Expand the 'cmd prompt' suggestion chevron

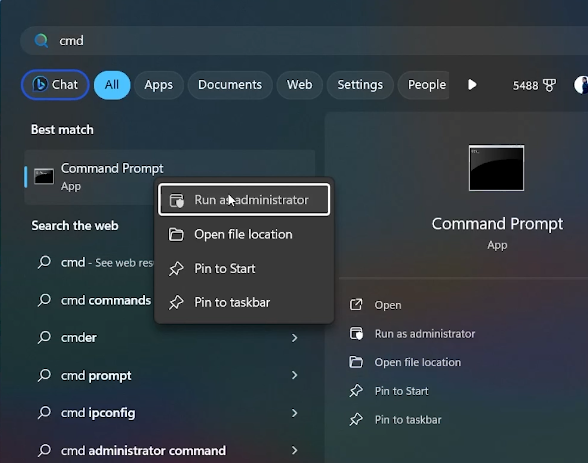coord(295,375)
